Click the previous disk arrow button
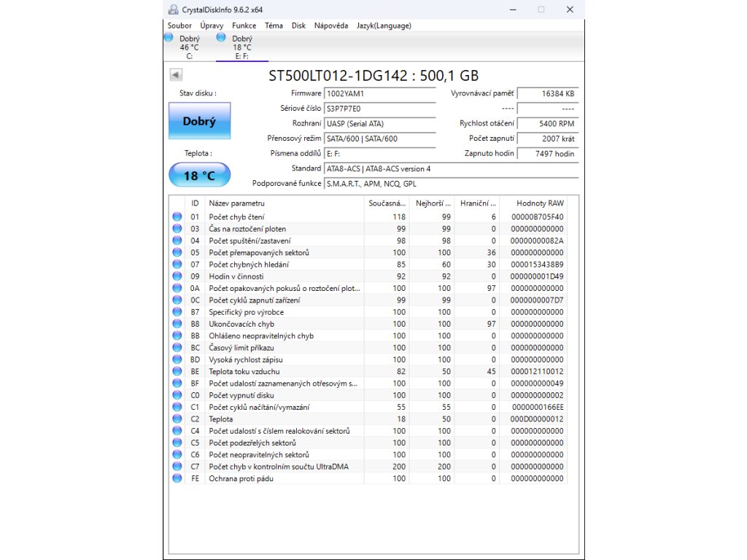The width and height of the screenshot is (747, 560). 176,74
